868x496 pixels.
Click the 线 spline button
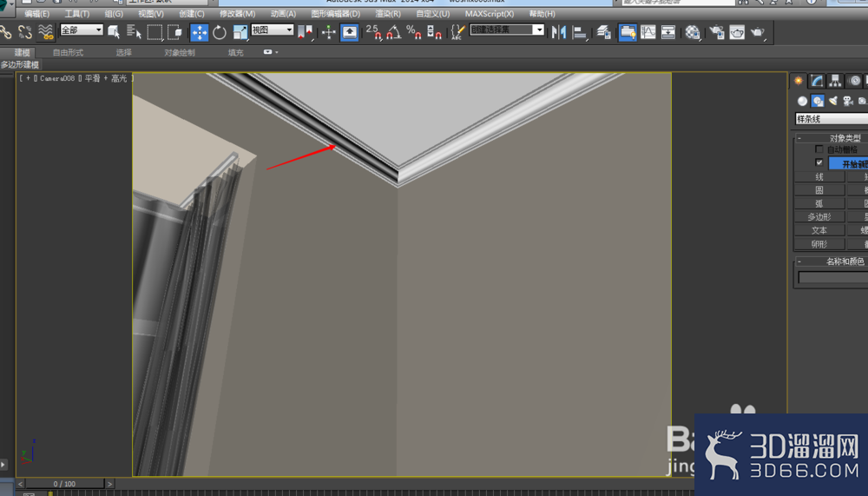(x=819, y=177)
